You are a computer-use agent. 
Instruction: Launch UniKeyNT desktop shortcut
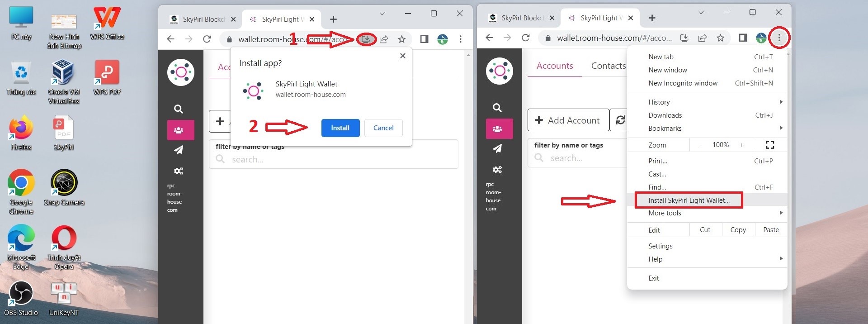64,299
